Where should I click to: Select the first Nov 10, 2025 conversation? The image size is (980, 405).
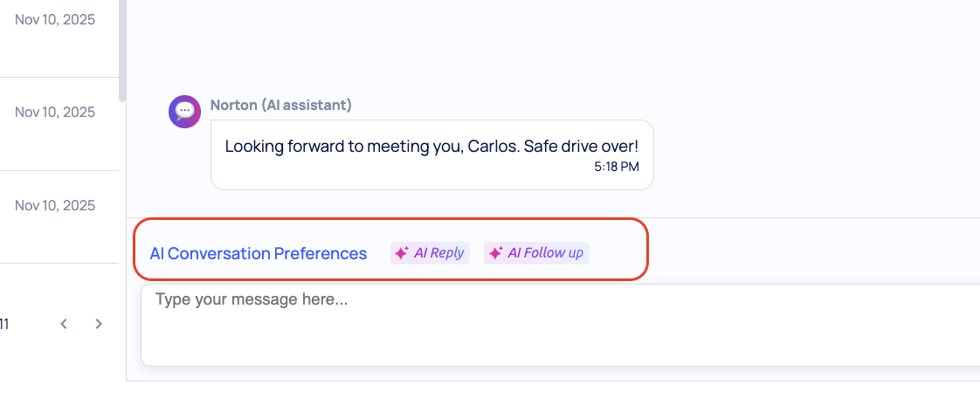(55, 19)
